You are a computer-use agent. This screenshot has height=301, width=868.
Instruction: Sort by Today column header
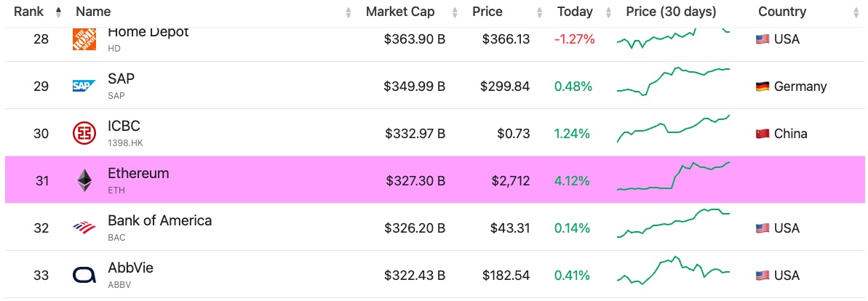click(x=575, y=12)
